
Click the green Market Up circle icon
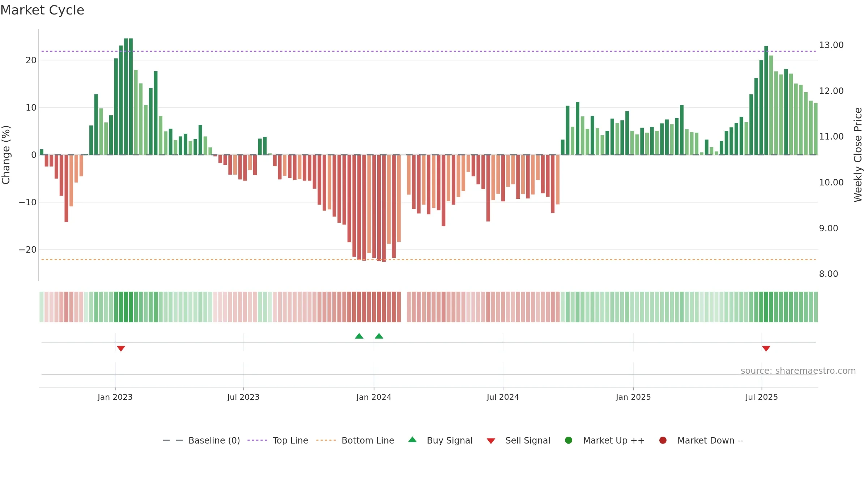569,440
